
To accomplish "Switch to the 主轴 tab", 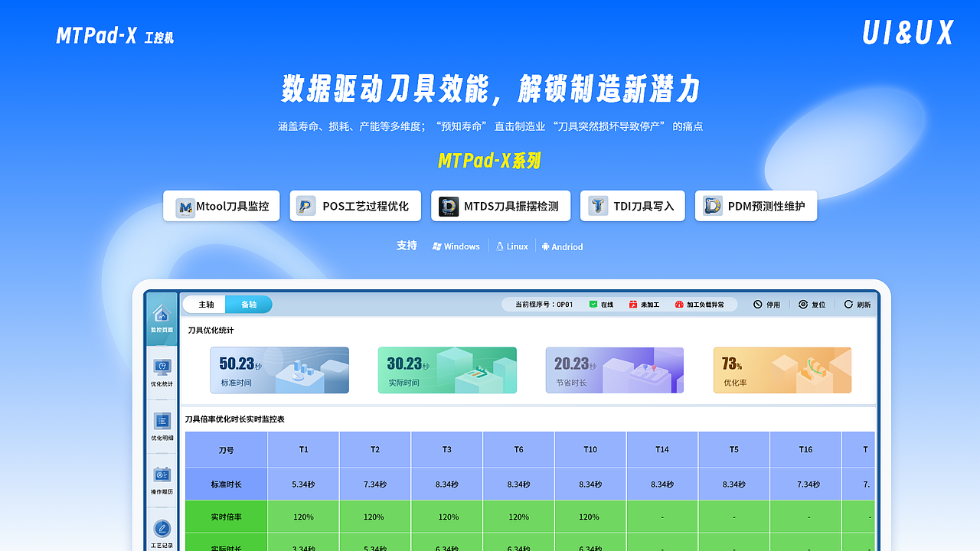I will pyautogui.click(x=205, y=305).
